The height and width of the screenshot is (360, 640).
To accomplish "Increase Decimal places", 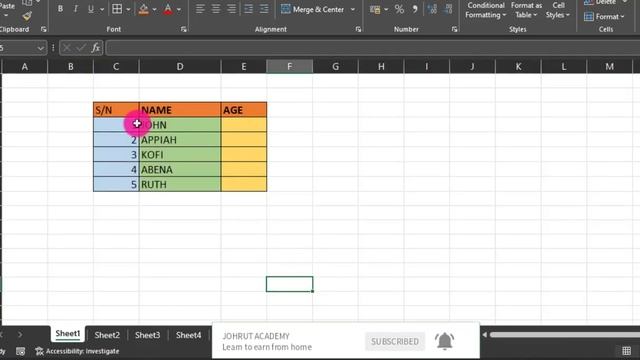I will point(432,9).
